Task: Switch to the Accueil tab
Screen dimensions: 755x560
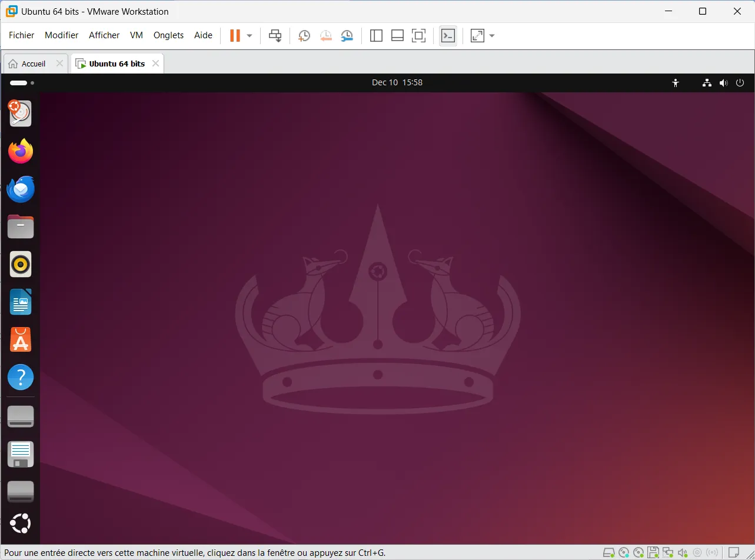Action: [x=34, y=64]
